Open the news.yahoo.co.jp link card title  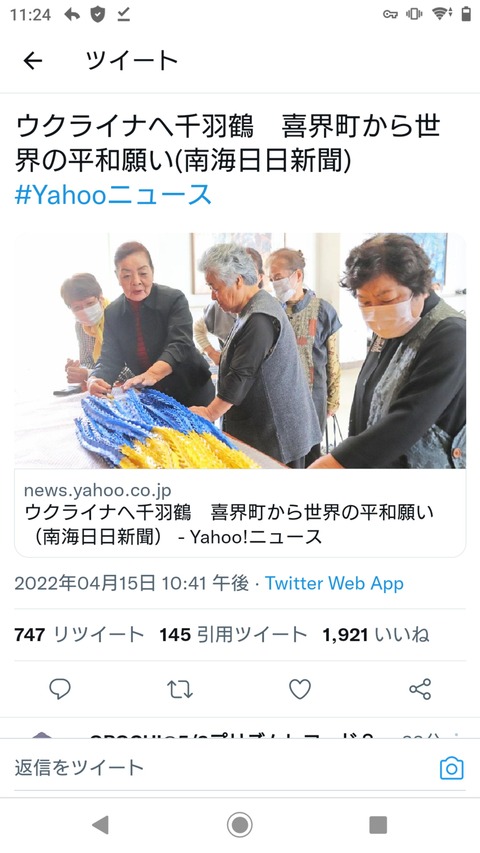tap(229, 524)
